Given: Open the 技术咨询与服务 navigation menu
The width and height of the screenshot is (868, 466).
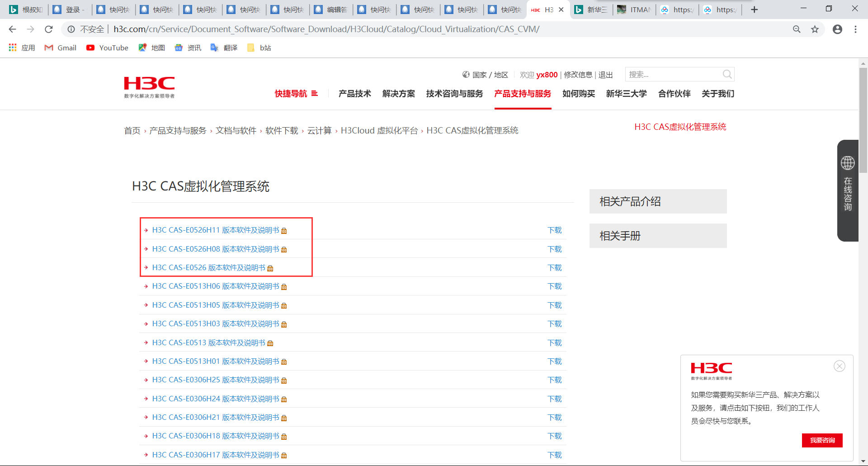Looking at the screenshot, I should coord(455,94).
